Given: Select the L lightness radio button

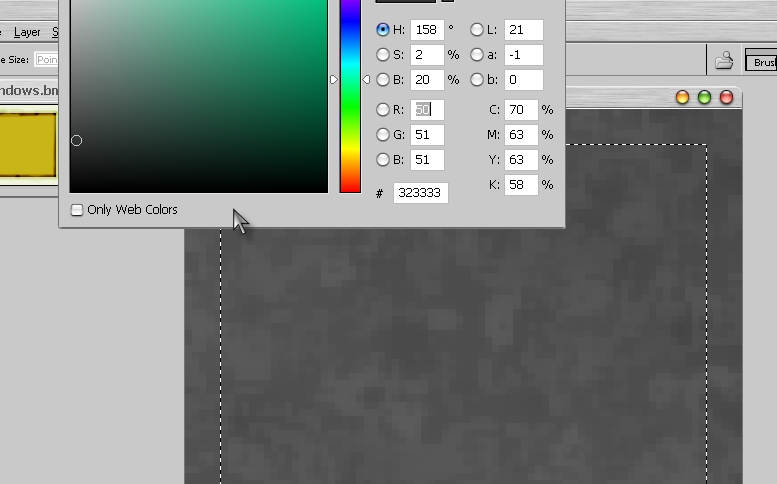Looking at the screenshot, I should (x=477, y=30).
